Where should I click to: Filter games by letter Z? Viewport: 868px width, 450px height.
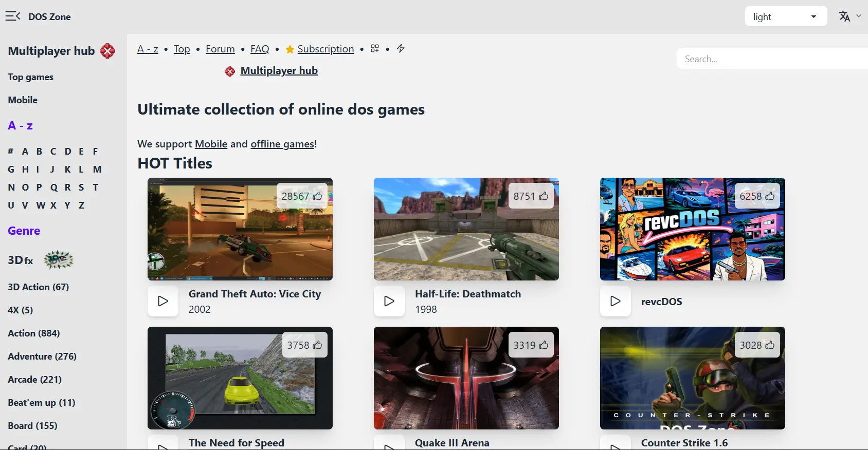tap(81, 205)
